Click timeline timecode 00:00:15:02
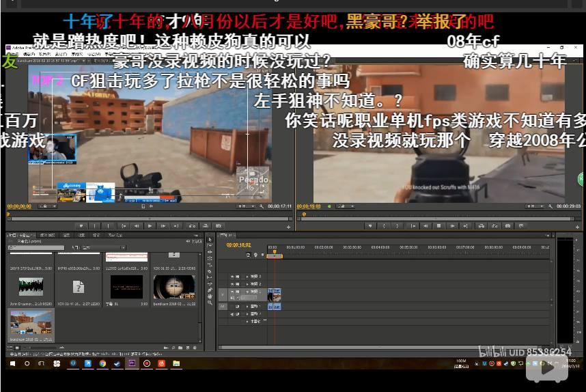Screen dimensions: 586x392 tap(238, 245)
